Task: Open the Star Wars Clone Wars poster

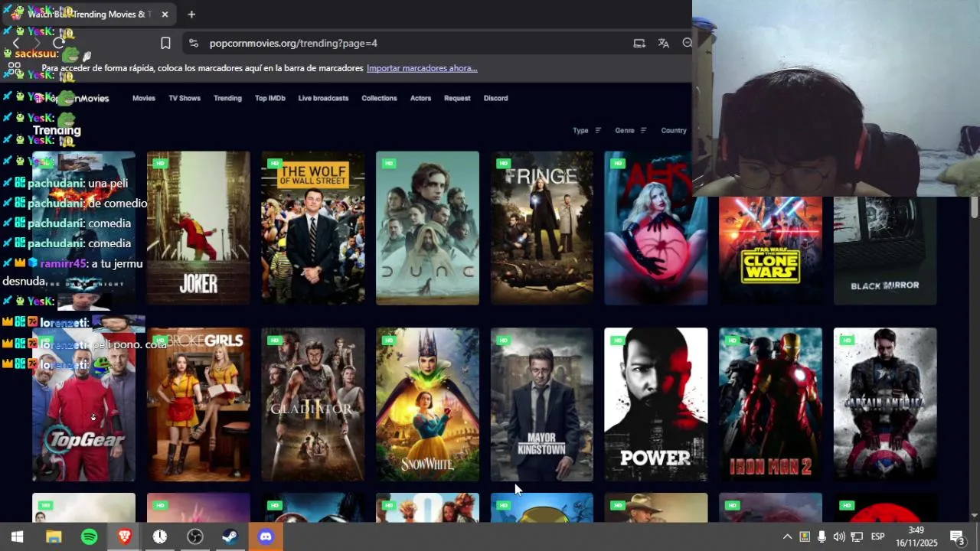Action: pyautogui.click(x=770, y=250)
